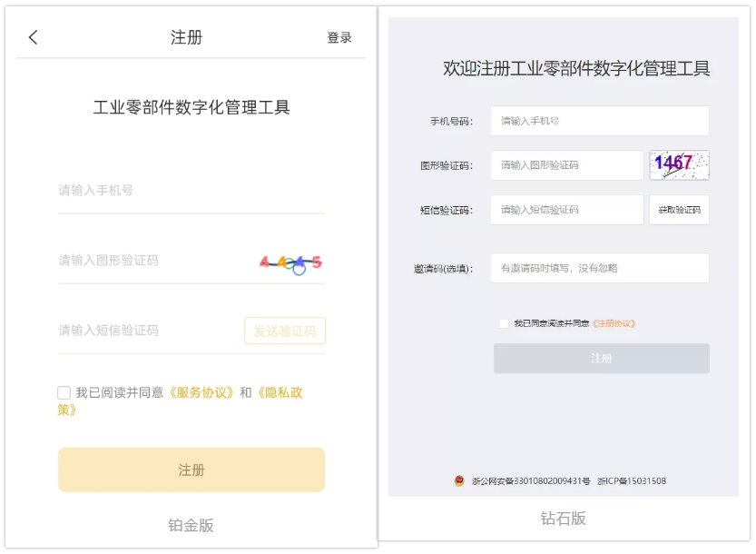Click the desktop 短信验证码 input field
Image resolution: width=756 pixels, height=554 pixels.
coord(566,210)
